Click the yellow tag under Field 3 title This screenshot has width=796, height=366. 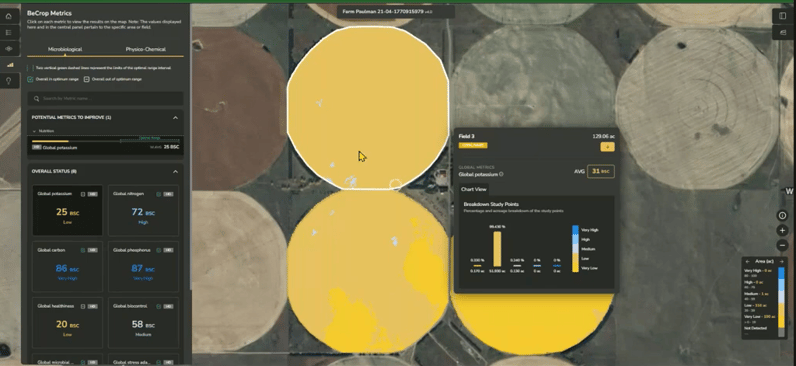tap(473, 145)
